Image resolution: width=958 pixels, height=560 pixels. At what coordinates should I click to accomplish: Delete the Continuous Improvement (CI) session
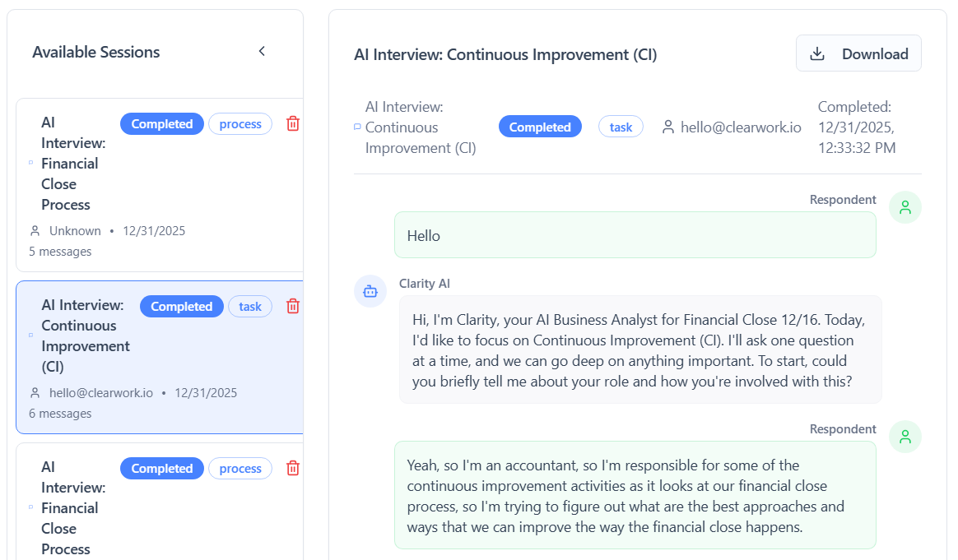click(293, 306)
